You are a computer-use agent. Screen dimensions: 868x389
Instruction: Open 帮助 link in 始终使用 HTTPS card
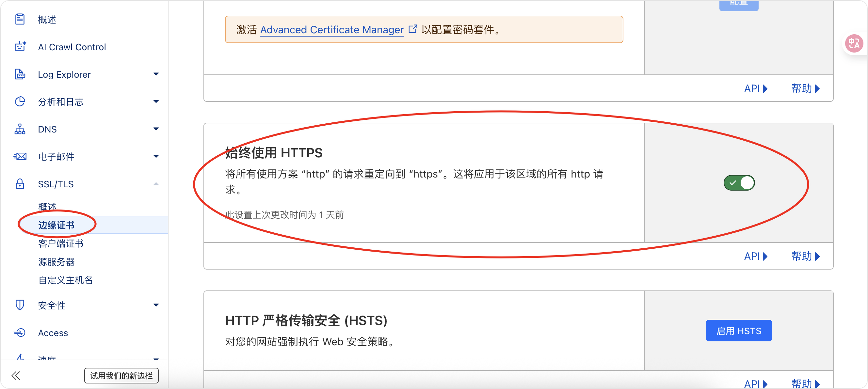805,256
